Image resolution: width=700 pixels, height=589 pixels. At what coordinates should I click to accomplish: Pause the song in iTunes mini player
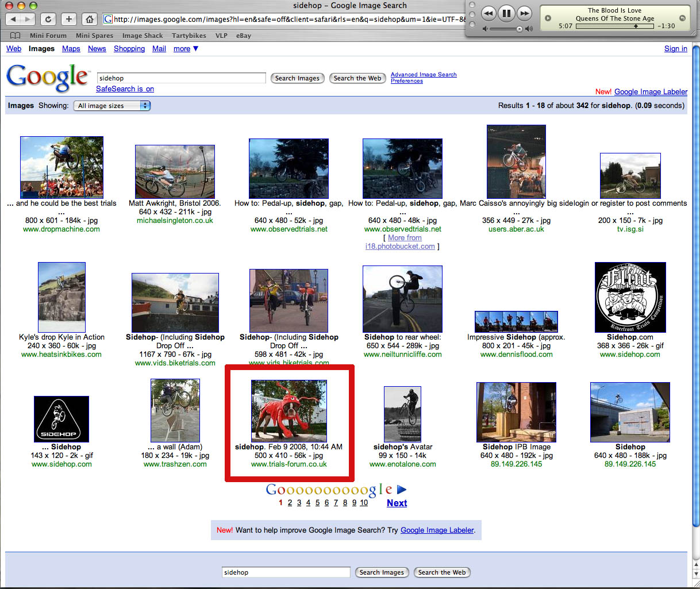tap(506, 13)
